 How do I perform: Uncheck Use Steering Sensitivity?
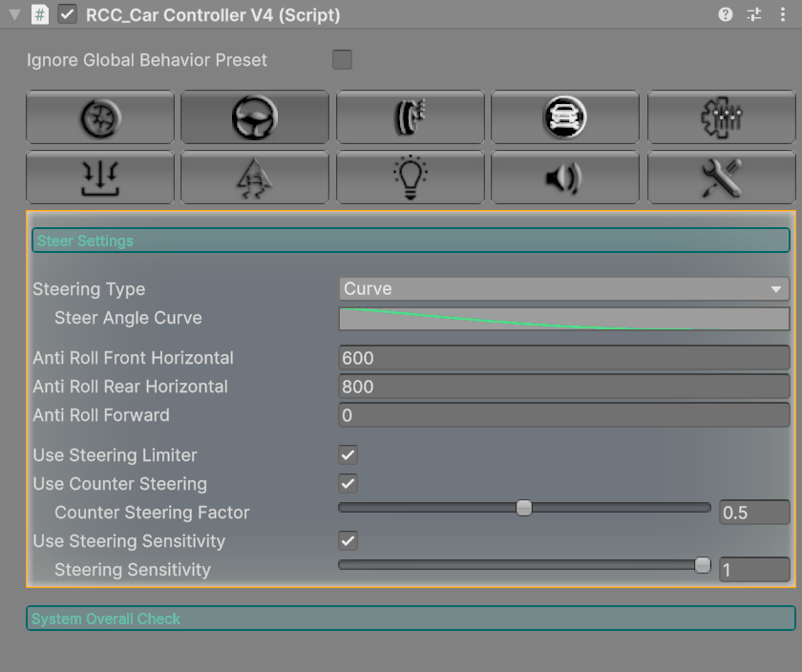point(348,541)
